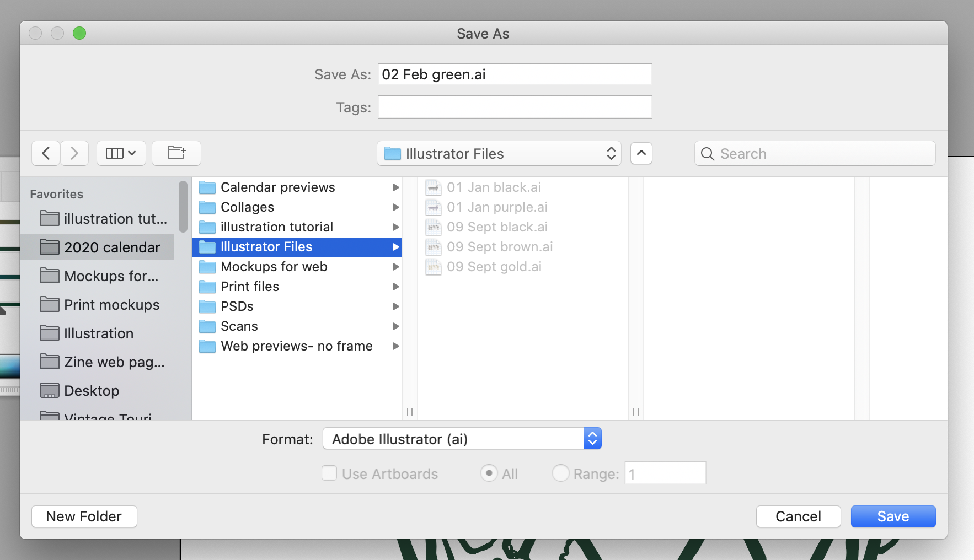Open the view mode dropdown
The height and width of the screenshot is (560, 974).
pos(121,153)
